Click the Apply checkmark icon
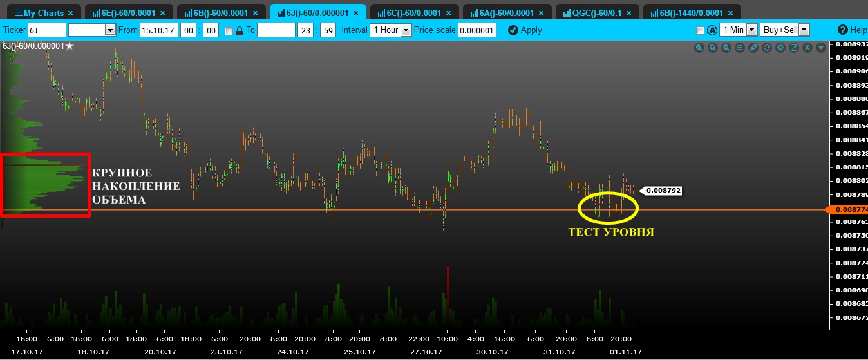The image size is (868, 360). point(513,30)
